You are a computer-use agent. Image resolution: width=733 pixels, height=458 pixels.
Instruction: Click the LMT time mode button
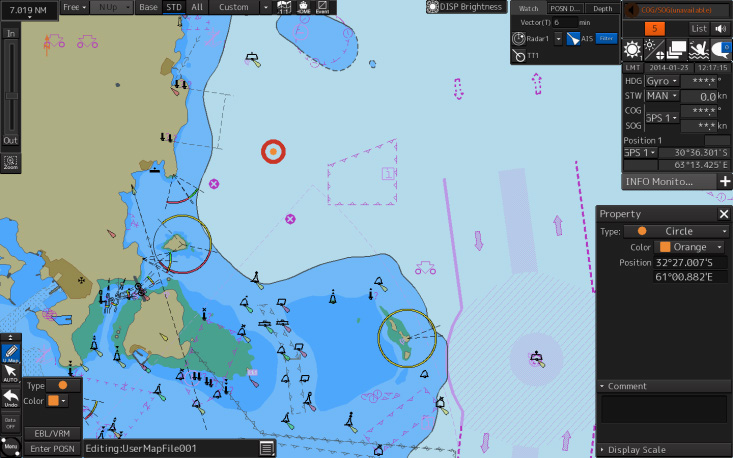click(632, 68)
